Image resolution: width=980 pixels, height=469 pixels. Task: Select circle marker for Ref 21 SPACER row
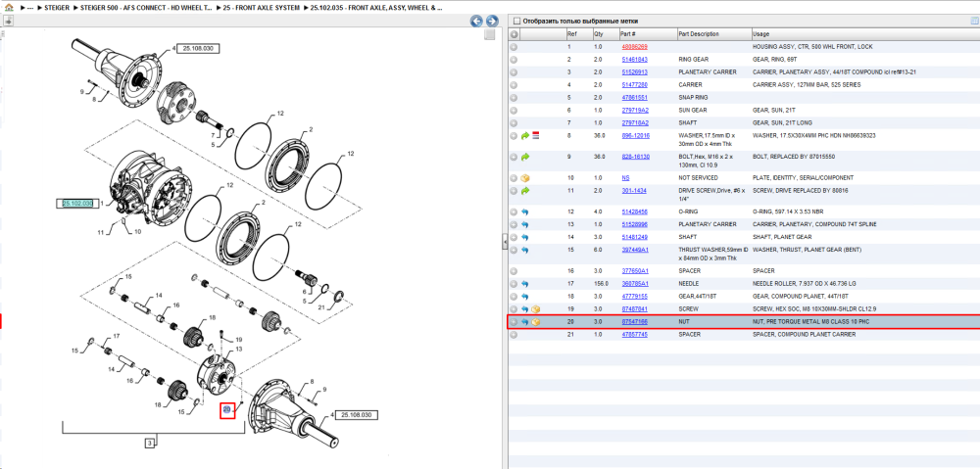(514, 335)
